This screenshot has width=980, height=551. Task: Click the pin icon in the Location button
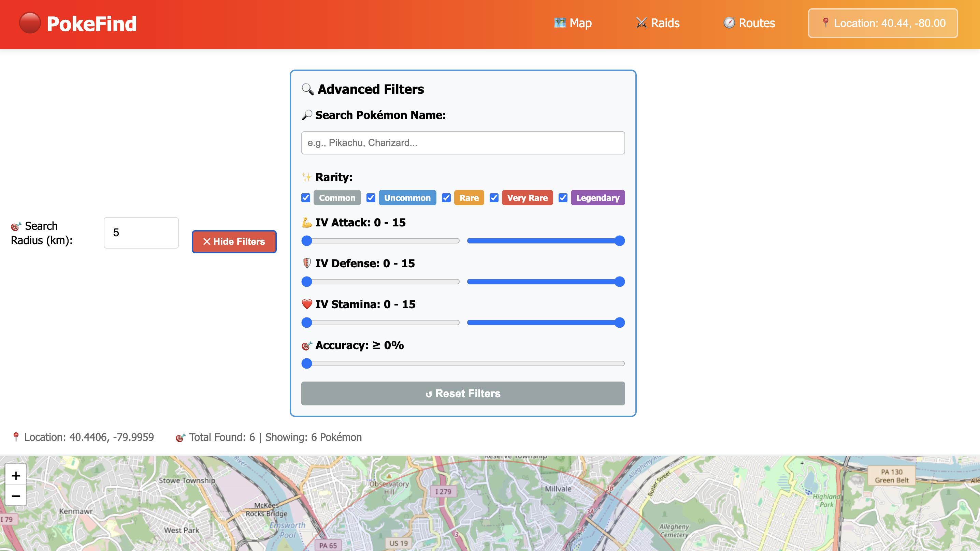825,23
